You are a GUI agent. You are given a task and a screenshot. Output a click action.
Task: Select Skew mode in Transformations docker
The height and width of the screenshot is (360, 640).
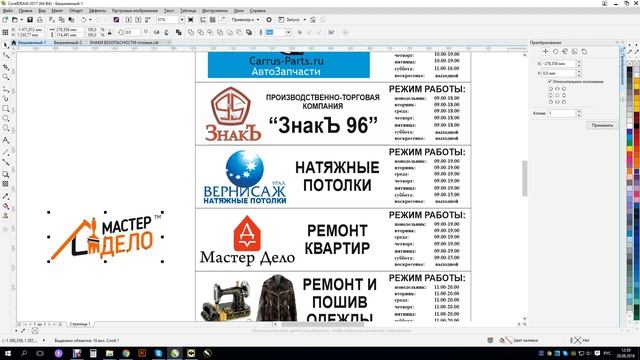(584, 52)
